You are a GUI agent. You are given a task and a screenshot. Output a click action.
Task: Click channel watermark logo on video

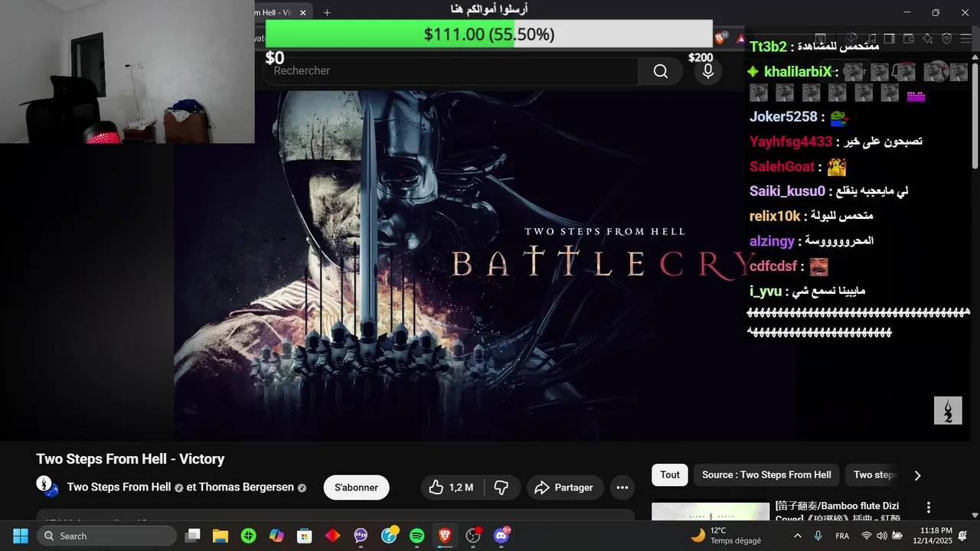pos(948,411)
